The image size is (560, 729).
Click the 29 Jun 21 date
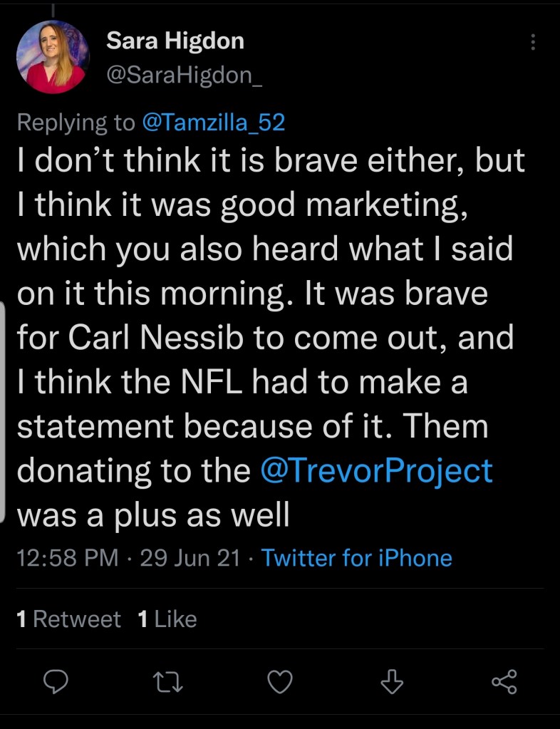190,557
